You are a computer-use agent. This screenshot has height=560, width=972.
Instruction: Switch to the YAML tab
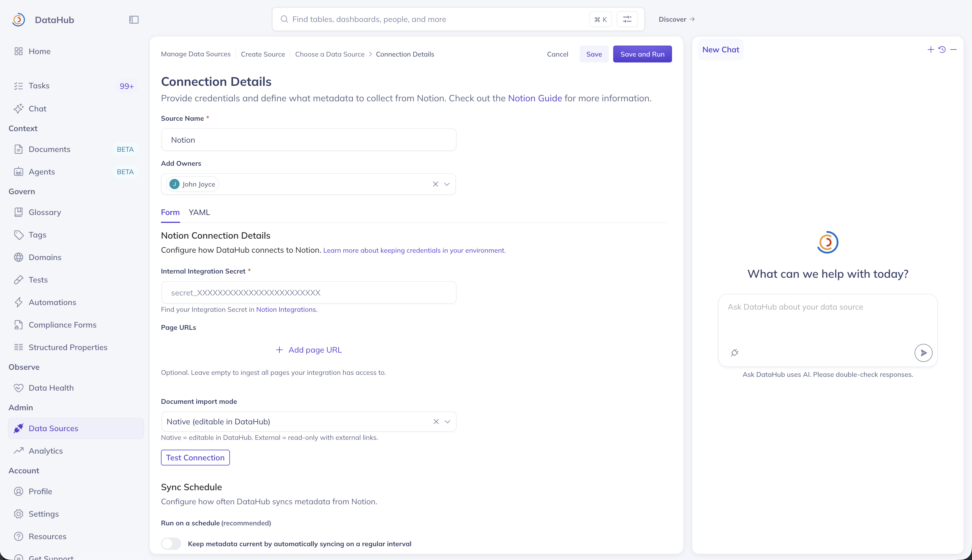pos(199,212)
